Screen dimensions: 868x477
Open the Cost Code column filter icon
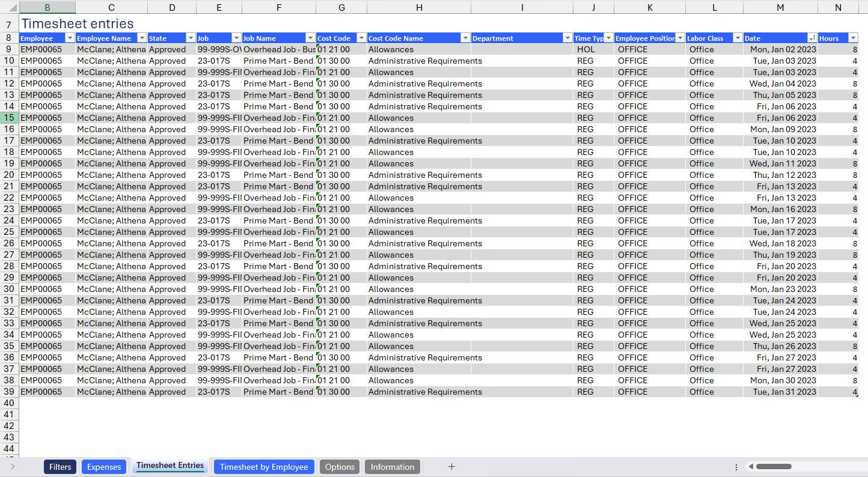click(x=361, y=37)
